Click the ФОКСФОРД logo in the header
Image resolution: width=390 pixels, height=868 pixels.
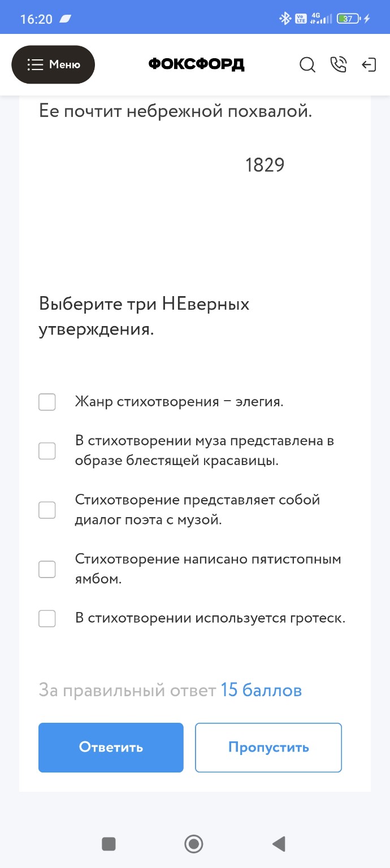(x=196, y=64)
